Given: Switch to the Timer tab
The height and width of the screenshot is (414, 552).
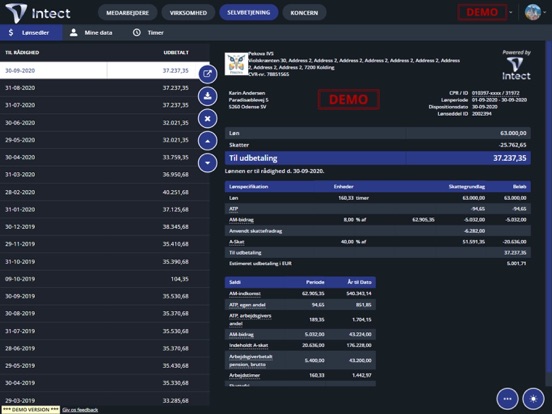Looking at the screenshot, I should [148, 32].
